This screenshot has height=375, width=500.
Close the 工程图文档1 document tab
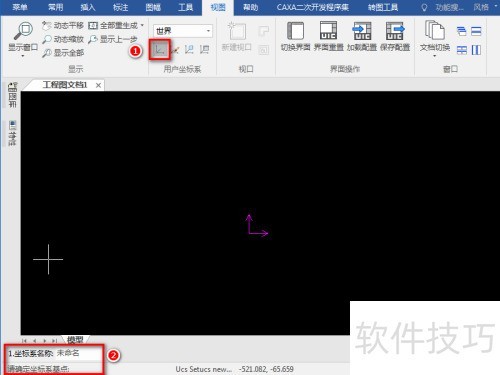click(x=98, y=85)
